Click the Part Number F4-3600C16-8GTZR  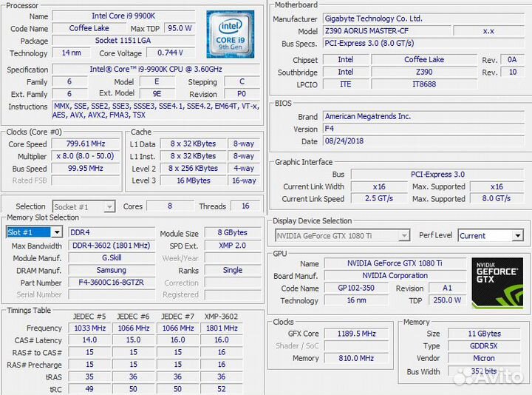pyautogui.click(x=112, y=283)
